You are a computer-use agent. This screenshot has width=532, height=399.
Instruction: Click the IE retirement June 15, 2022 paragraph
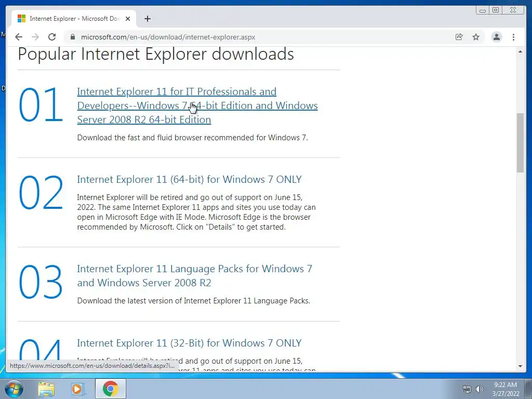coord(196,212)
